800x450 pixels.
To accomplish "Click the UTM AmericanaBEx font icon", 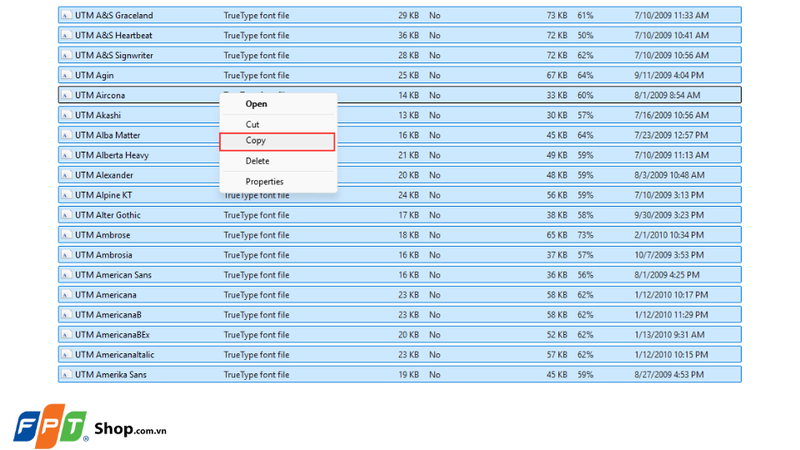I will click(66, 334).
